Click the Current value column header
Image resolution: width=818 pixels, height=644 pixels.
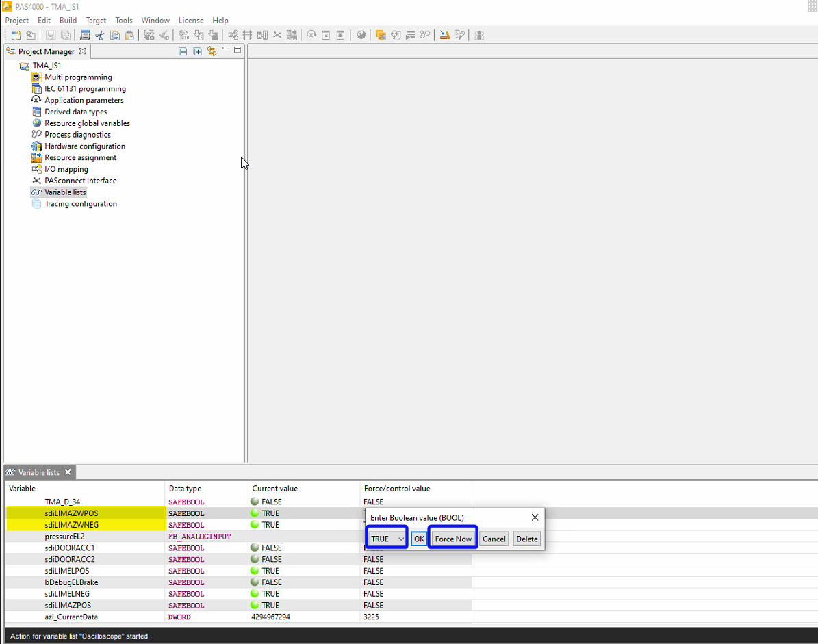pyautogui.click(x=304, y=489)
